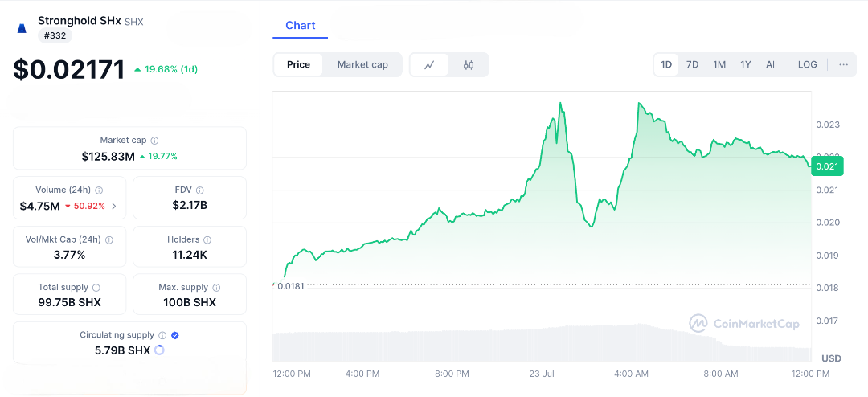
Task: Click the 99.75B SHX total supply value
Action: click(x=69, y=303)
